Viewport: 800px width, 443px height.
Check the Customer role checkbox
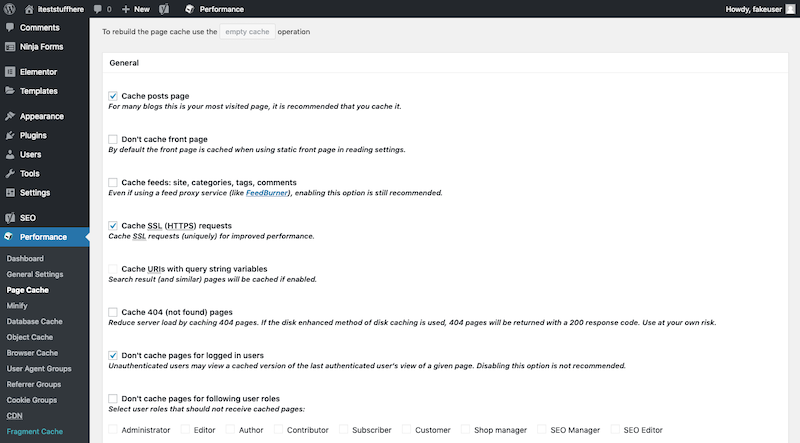(406, 430)
